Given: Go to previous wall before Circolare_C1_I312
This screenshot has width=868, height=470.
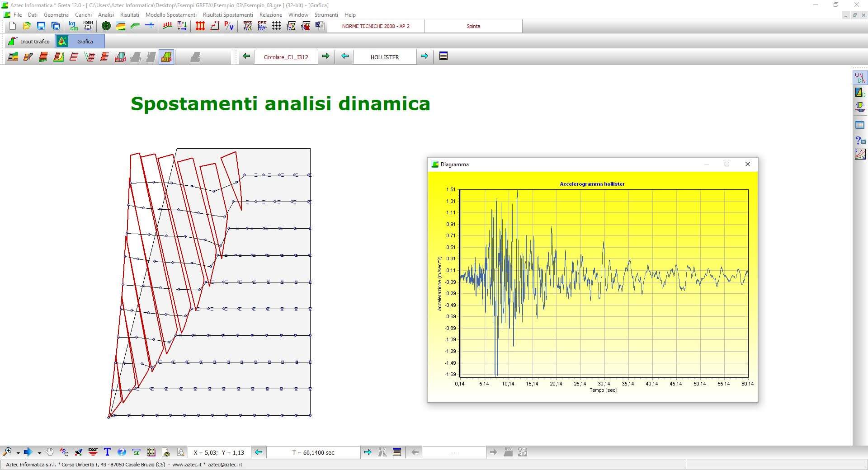Looking at the screenshot, I should click(x=246, y=56).
